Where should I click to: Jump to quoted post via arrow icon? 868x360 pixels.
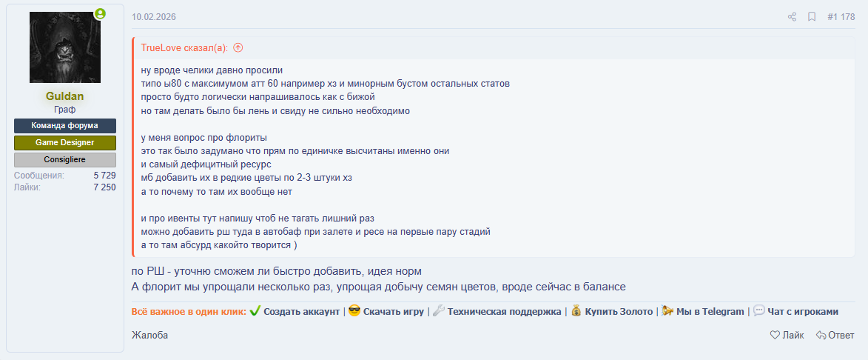tap(238, 48)
